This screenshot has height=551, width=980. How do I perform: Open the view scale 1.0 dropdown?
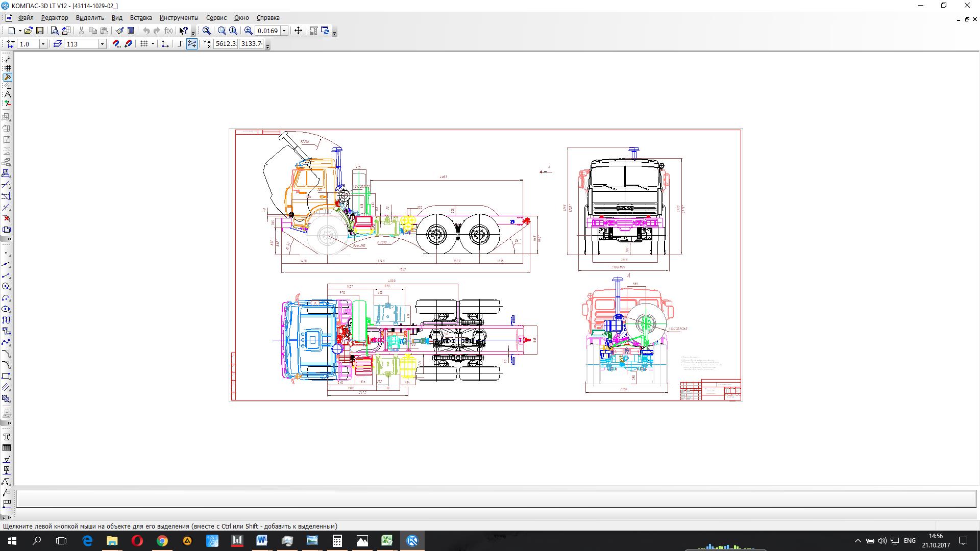(x=43, y=44)
